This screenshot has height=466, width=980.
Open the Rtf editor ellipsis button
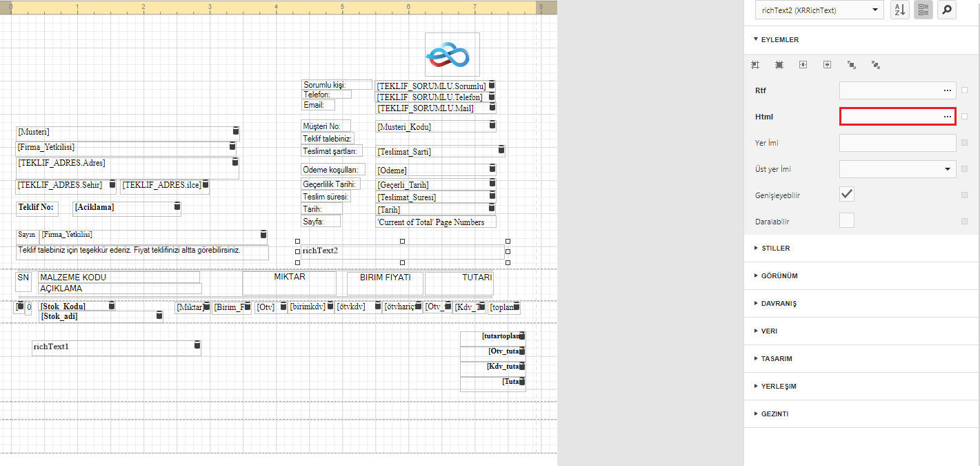click(x=948, y=90)
